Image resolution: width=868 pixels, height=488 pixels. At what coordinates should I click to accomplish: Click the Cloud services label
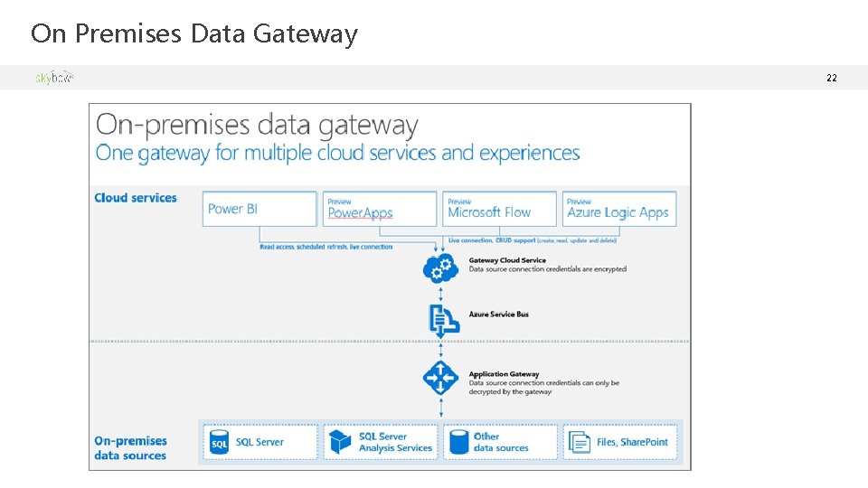coord(136,198)
